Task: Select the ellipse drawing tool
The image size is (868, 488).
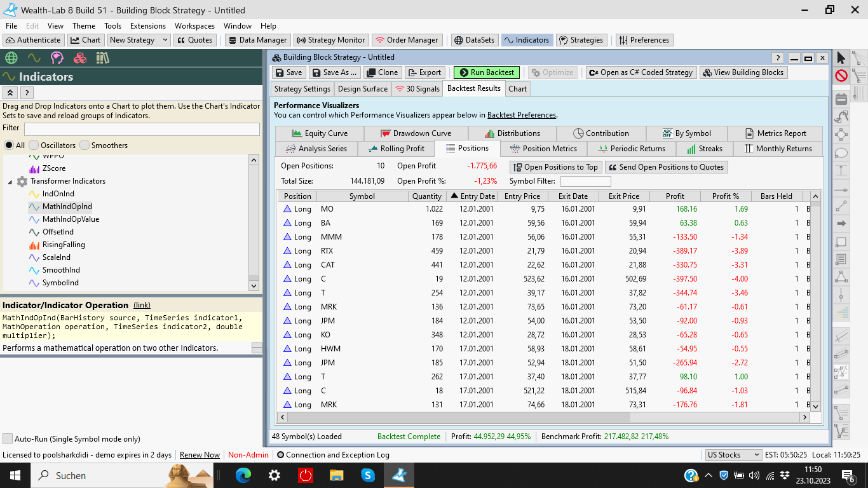Action: pyautogui.click(x=841, y=152)
